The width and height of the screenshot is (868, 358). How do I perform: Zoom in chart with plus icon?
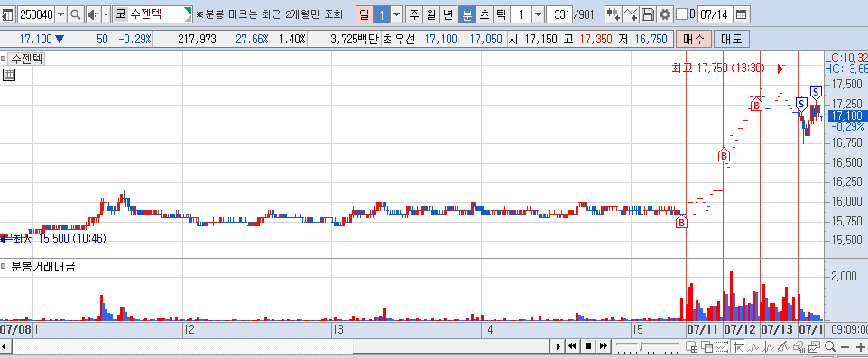click(860, 347)
